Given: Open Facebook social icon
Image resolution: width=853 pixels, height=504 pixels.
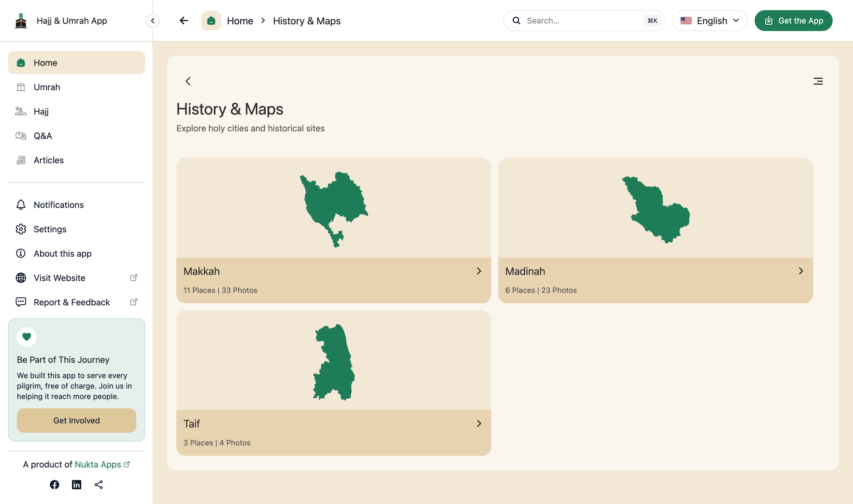Looking at the screenshot, I should (x=54, y=485).
